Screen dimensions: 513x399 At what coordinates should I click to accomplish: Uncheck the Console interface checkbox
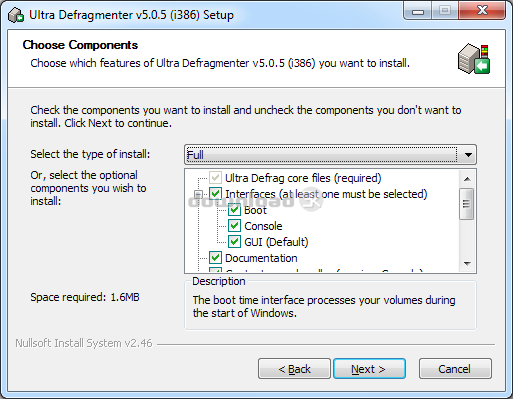click(x=234, y=226)
